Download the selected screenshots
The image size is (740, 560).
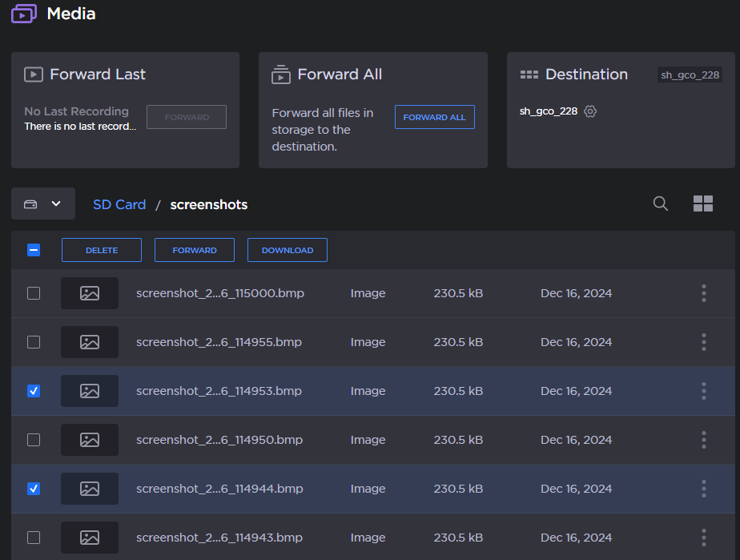click(287, 250)
